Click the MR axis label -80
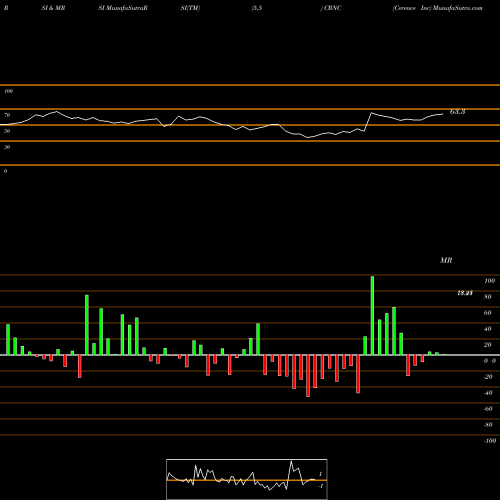This screenshot has width=500, height=500. [488, 425]
